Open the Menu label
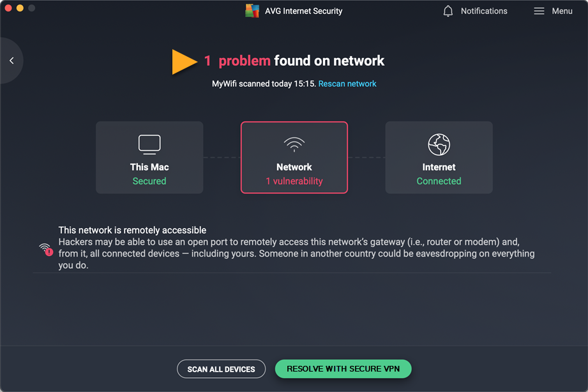588x392 pixels. 562,11
